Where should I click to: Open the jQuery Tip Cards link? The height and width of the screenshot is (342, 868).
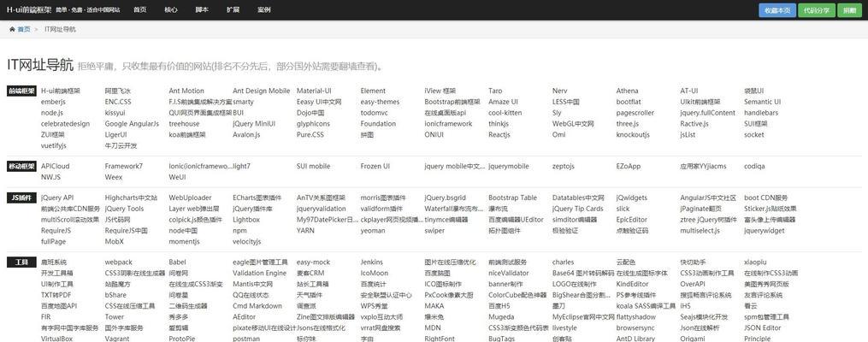(x=578, y=209)
